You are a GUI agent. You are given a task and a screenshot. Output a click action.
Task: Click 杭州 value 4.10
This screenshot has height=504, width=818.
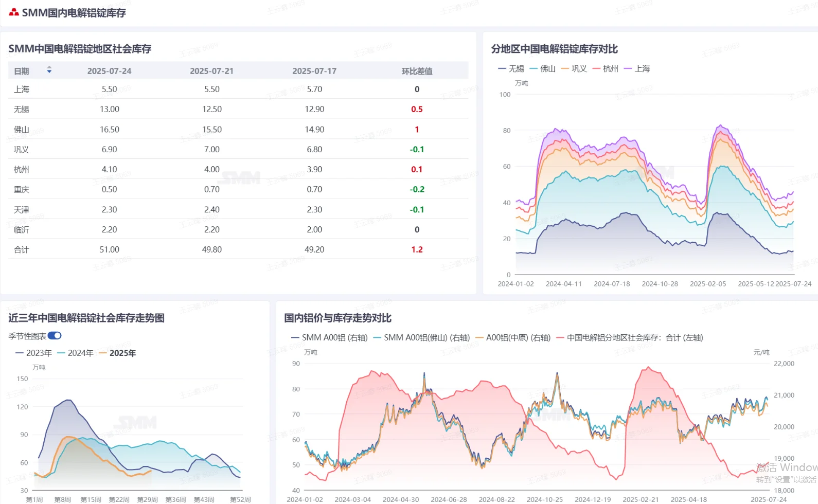pos(109,169)
